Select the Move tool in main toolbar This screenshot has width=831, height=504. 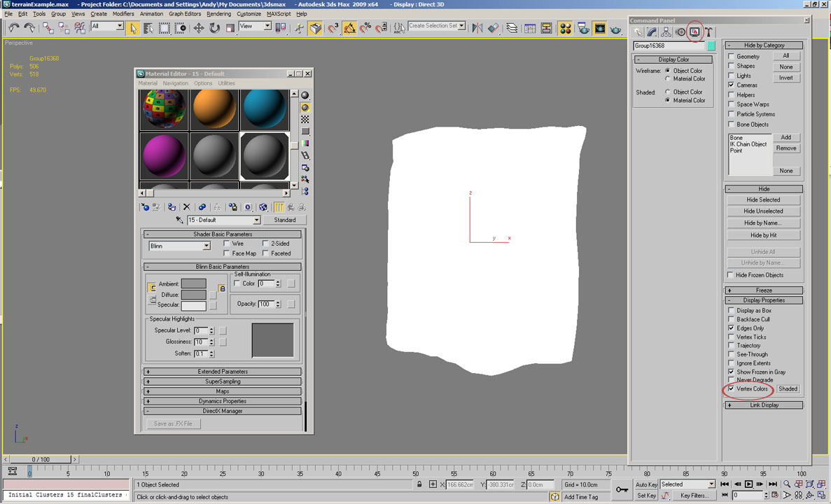(x=199, y=28)
